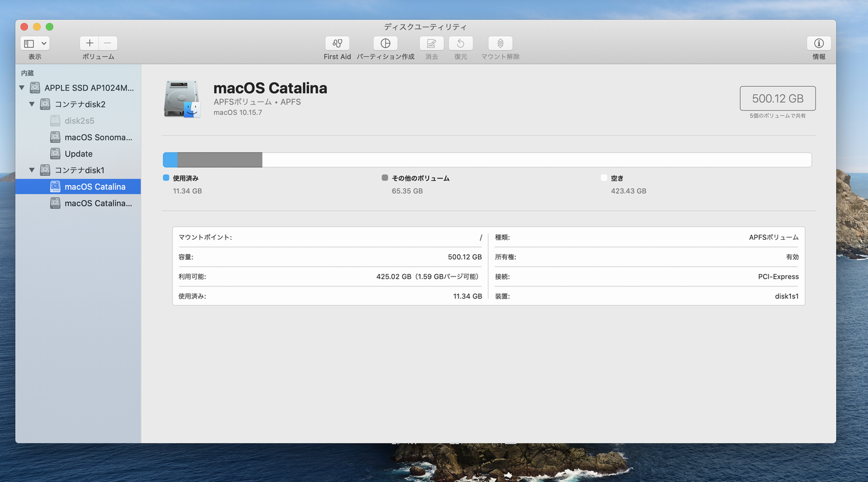
Task: Select the second macOS Catalina data volume
Action: click(98, 203)
